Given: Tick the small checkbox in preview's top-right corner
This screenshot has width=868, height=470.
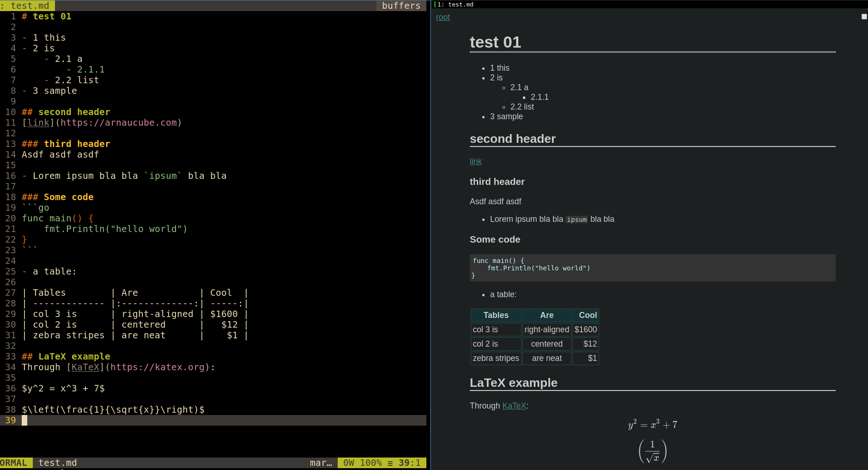Looking at the screenshot, I should tap(864, 17).
